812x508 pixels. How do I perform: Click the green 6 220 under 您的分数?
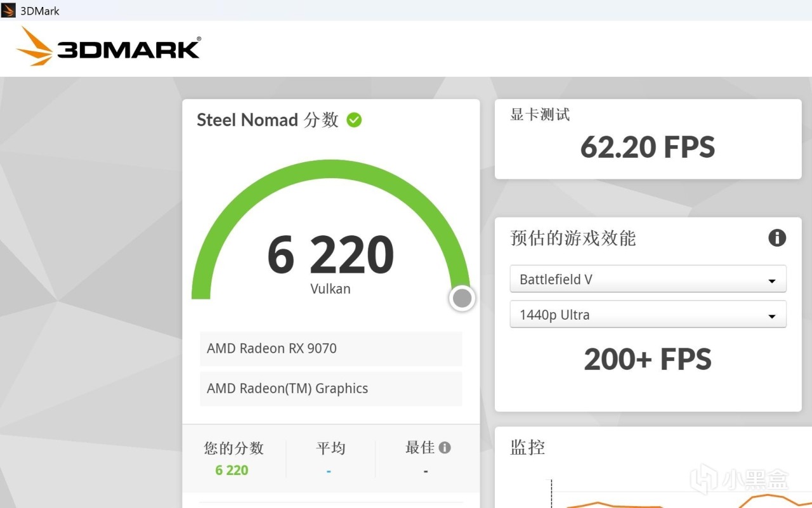(232, 470)
